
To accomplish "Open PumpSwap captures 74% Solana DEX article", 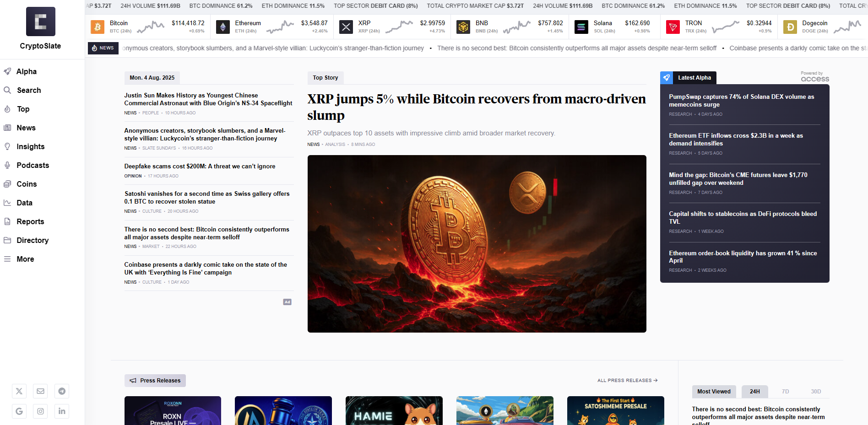I will [742, 101].
